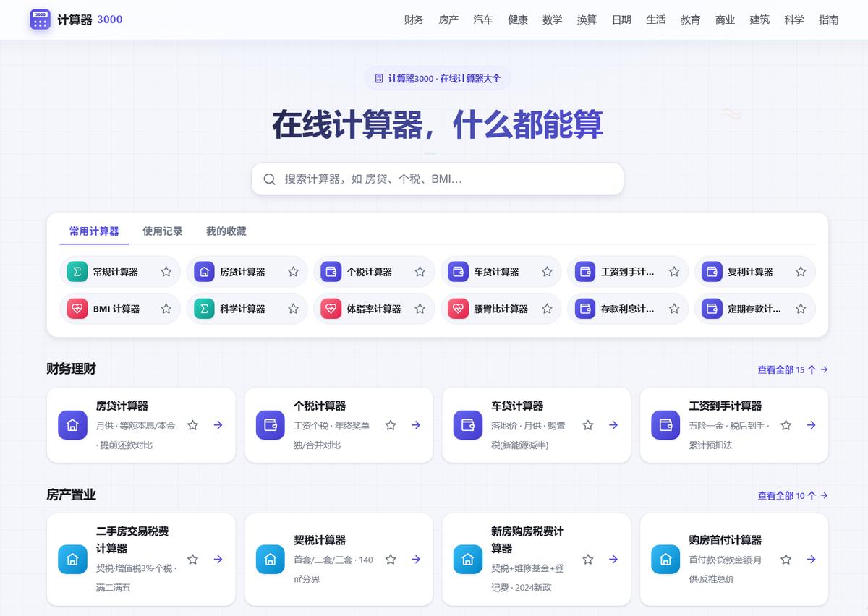Click the 计算器3000 · 在线计算器大全 badge
The height and width of the screenshot is (616, 868).
coord(438,78)
